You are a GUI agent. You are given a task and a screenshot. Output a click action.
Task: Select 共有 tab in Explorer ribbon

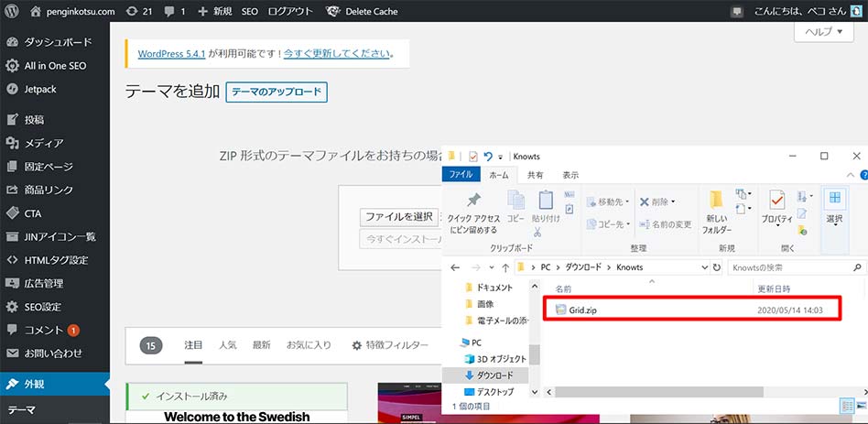535,175
